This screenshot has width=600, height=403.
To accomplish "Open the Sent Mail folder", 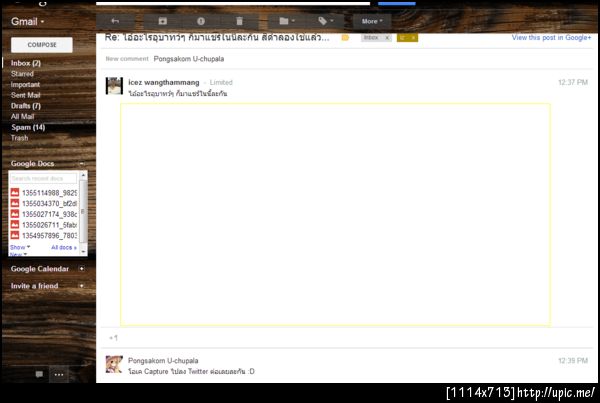I will (26, 95).
